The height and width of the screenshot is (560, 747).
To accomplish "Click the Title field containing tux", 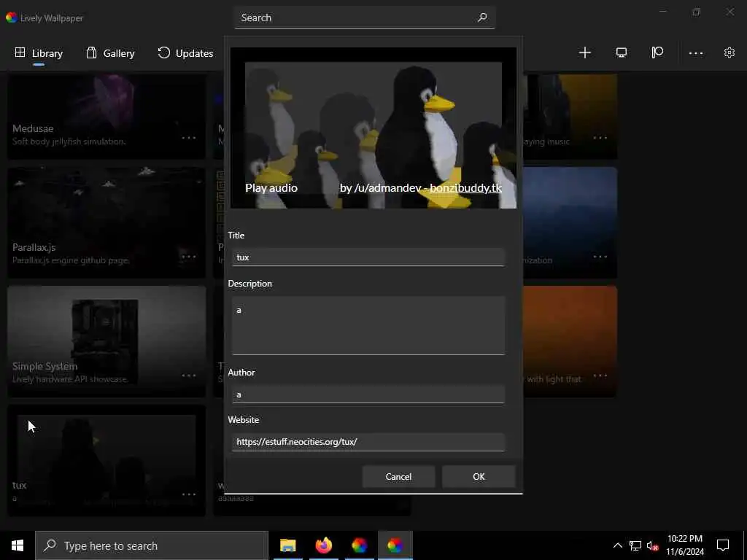I will [x=368, y=257].
